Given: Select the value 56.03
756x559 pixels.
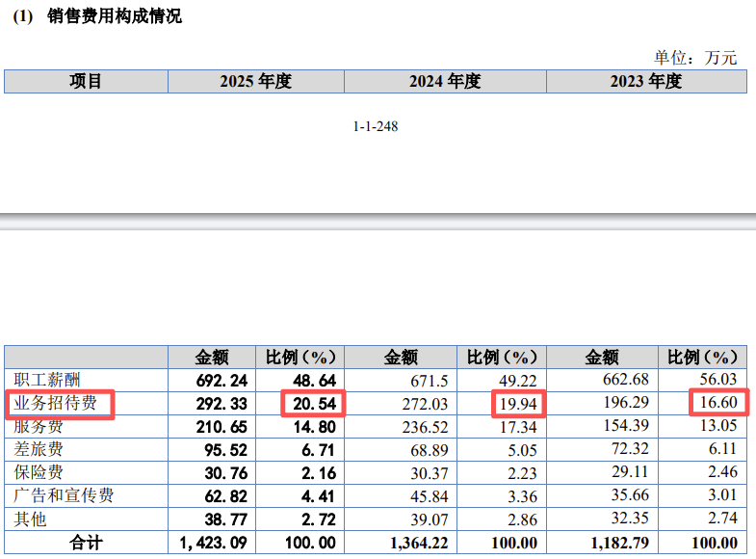Looking at the screenshot, I should tap(718, 379).
